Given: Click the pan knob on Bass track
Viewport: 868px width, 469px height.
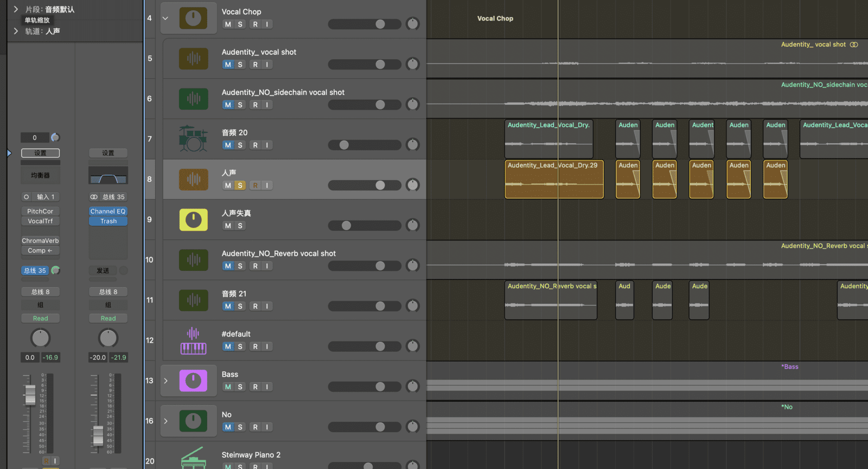Looking at the screenshot, I should (x=413, y=386).
